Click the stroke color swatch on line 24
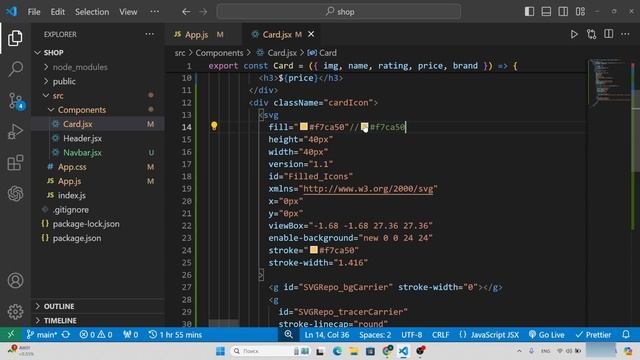The height and width of the screenshot is (360, 640). pyautogui.click(x=313, y=250)
